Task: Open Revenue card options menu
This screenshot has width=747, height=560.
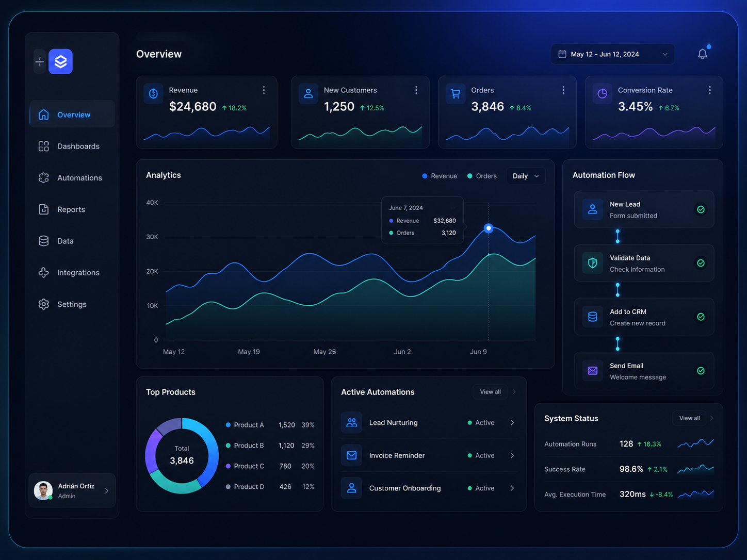Action: [264, 90]
